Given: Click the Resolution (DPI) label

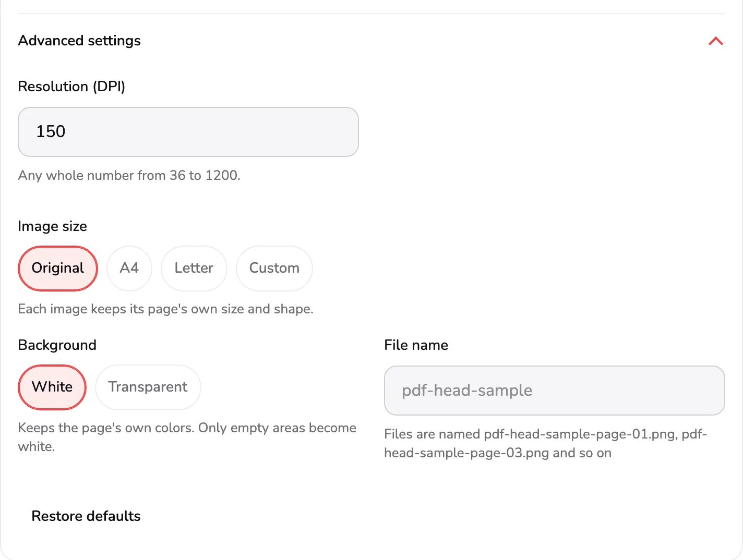Looking at the screenshot, I should [x=71, y=87].
